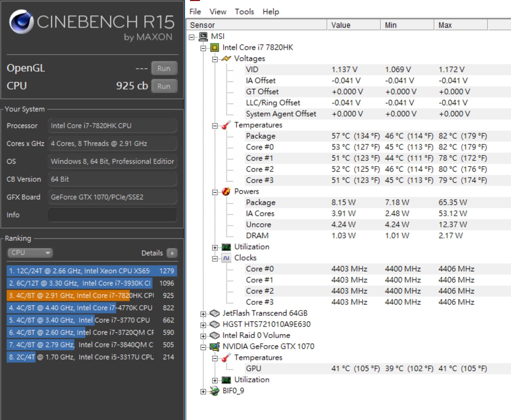
Task: Select the Xeon X5650 ranking entry
Action: [92, 271]
